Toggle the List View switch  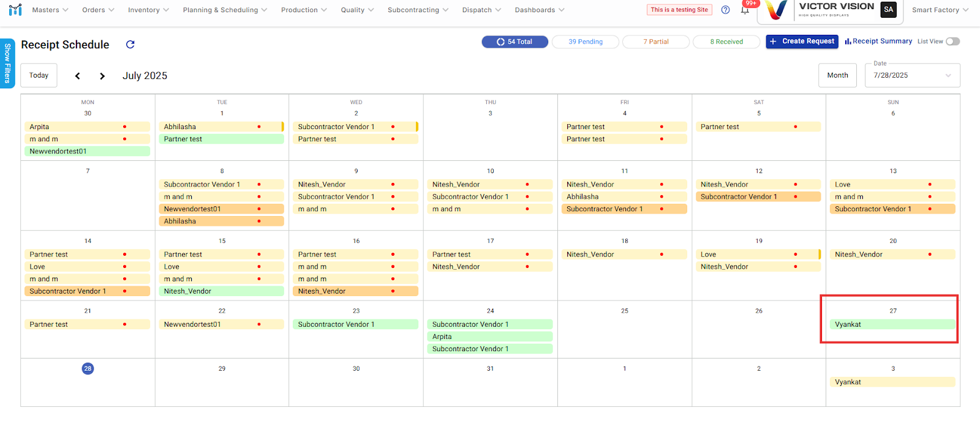[952, 42]
